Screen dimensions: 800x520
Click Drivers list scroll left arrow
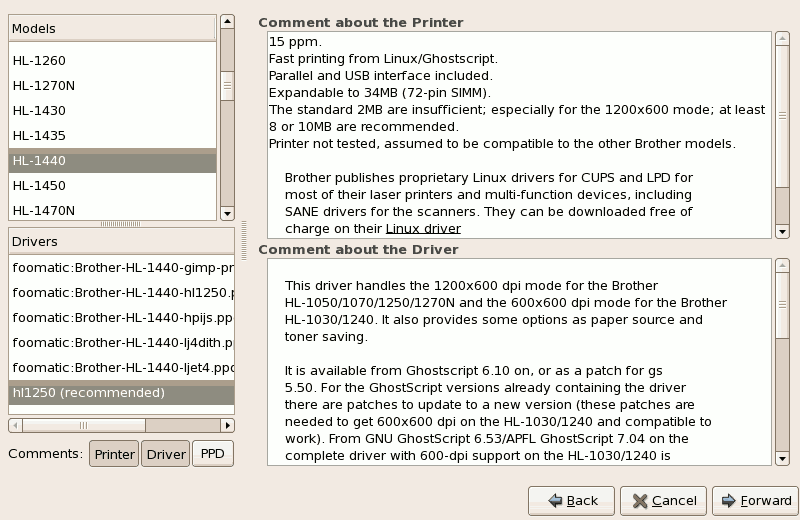[15, 425]
